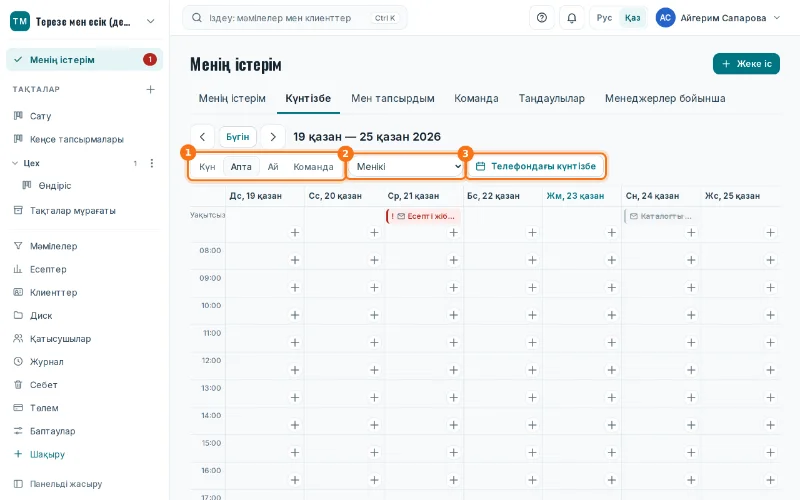Open the Менің істерім tab
The width and height of the screenshot is (800, 500).
232,98
